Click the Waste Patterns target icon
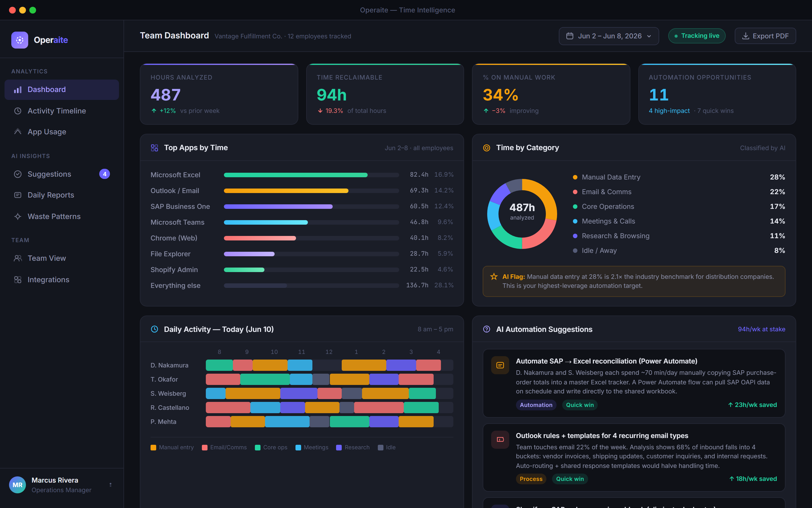The width and height of the screenshot is (812, 508). pyautogui.click(x=18, y=216)
